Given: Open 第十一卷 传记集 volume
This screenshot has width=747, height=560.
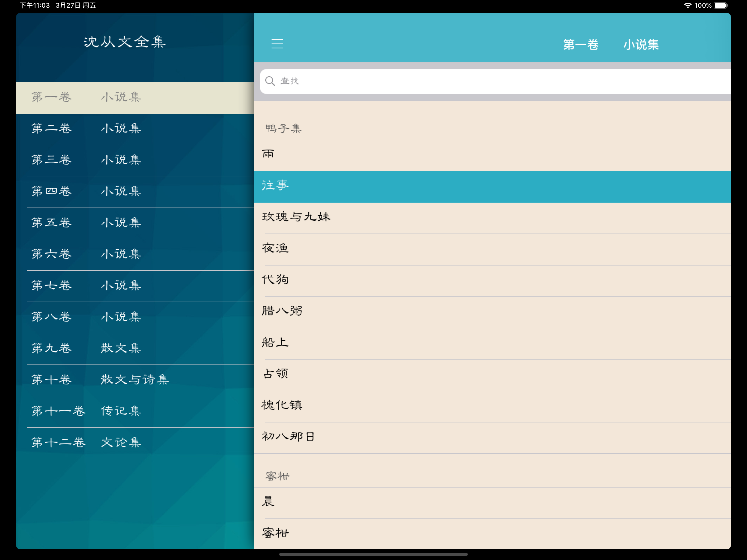Looking at the screenshot, I should (135, 412).
